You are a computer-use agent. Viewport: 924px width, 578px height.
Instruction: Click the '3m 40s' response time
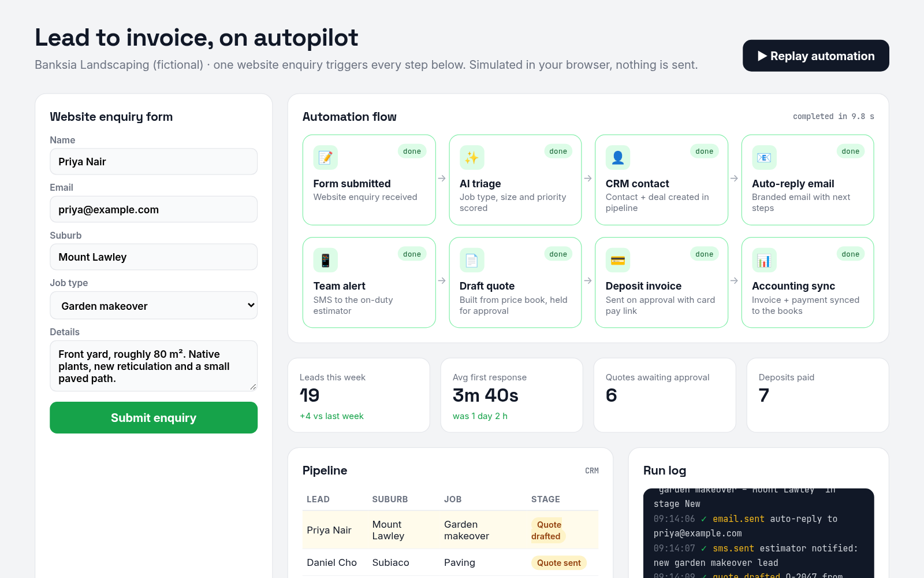pos(486,395)
